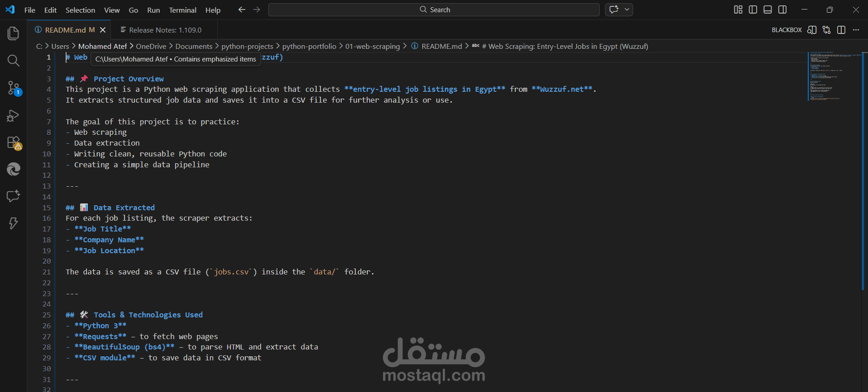Click the Tools & Technologies Used heading
The height and width of the screenshot is (392, 868).
[x=148, y=315]
